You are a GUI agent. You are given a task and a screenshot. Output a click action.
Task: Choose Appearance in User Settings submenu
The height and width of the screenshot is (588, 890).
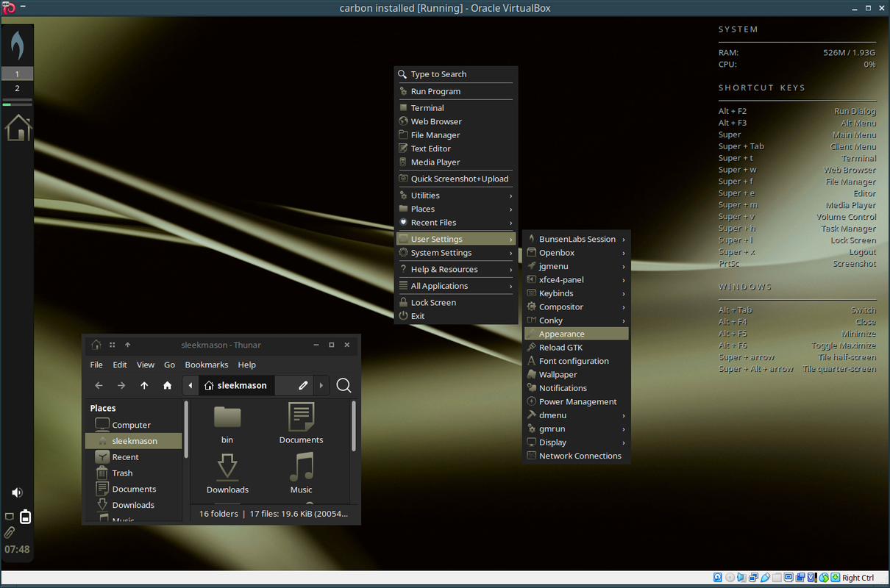pos(577,334)
